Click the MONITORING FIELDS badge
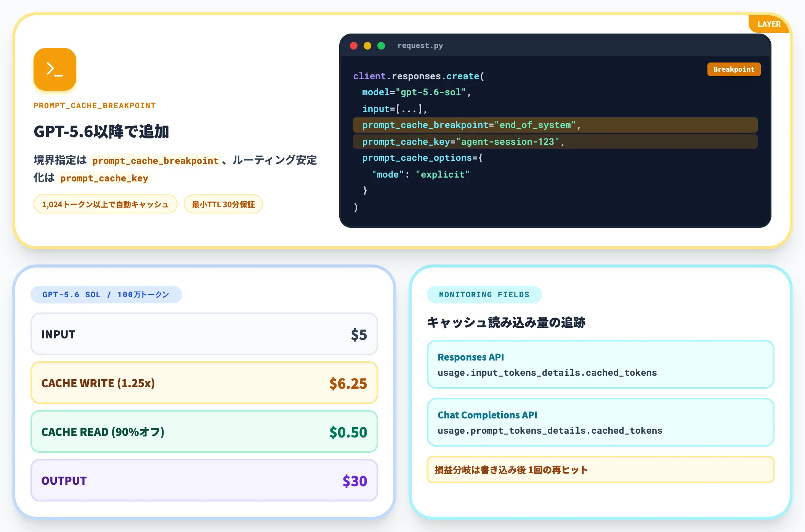The height and width of the screenshot is (532, 805). coord(484,295)
